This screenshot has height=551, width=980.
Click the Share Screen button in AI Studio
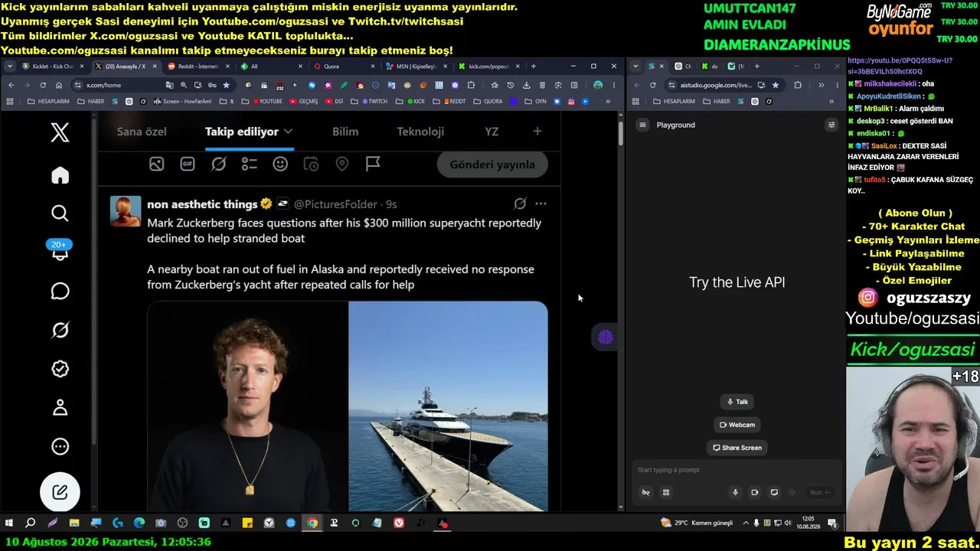tap(737, 448)
